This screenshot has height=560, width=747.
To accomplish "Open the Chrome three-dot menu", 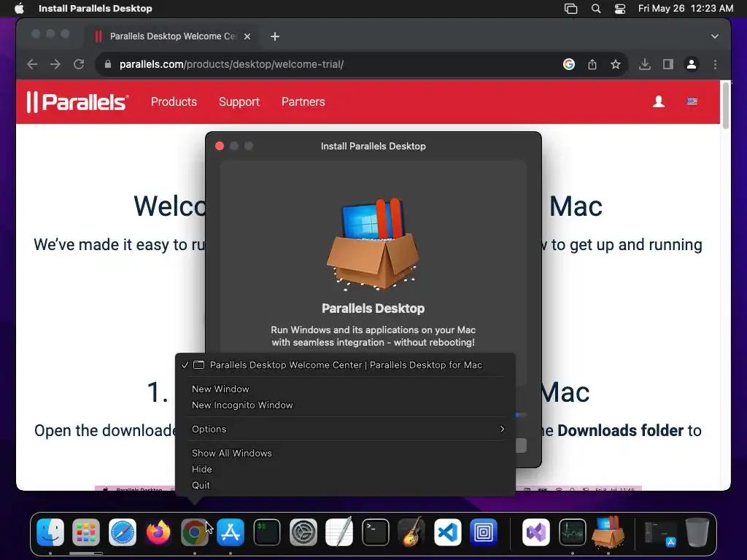I will (715, 64).
